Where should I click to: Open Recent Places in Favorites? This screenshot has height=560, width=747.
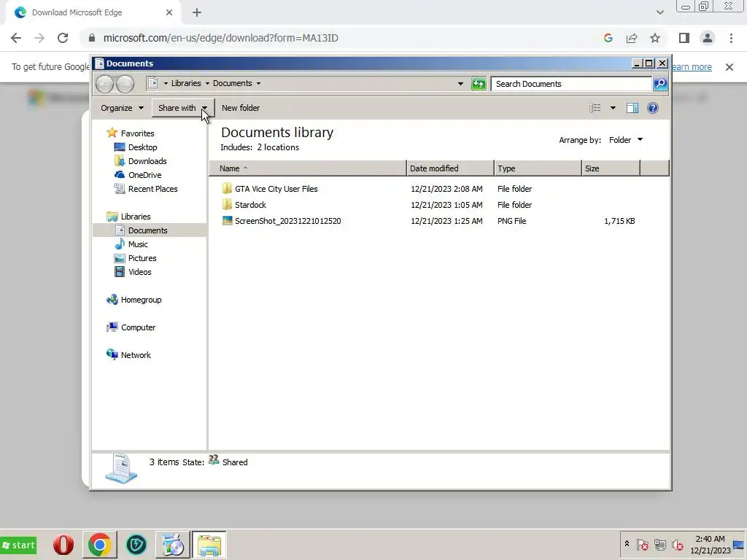pos(152,189)
